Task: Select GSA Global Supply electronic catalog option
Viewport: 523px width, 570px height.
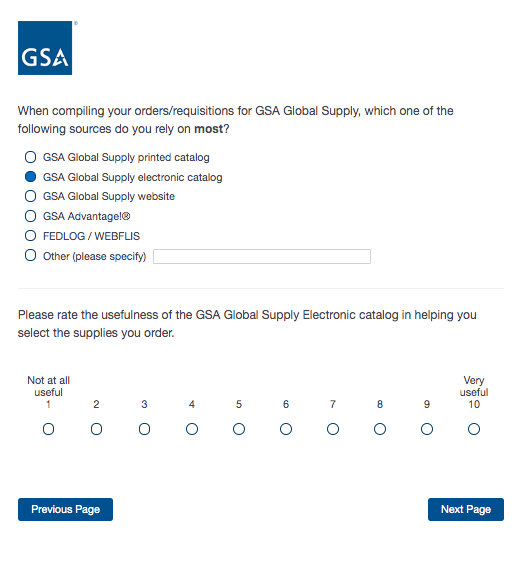Action: pos(31,177)
